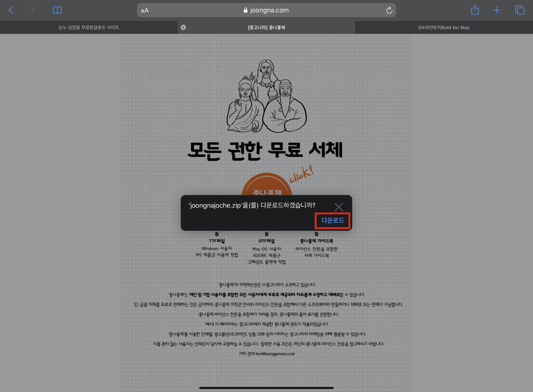Open the share sheet icon
This screenshot has height=392, width=533.
point(475,10)
